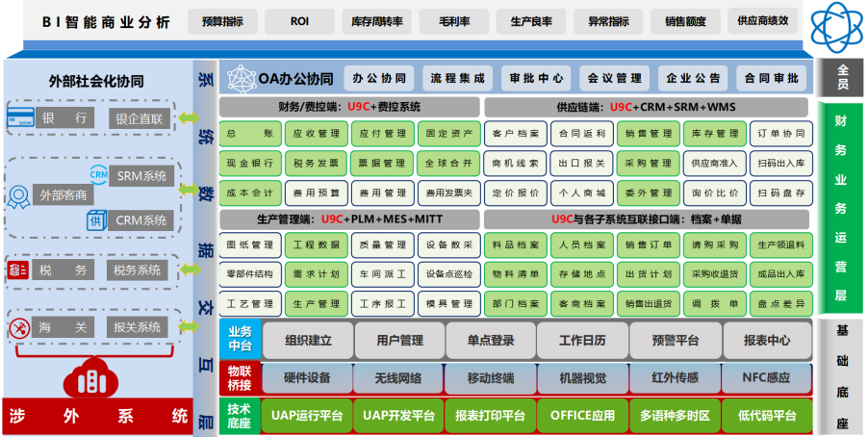Click the bank card icon beside 银行
868x437 pixels.
18,118
